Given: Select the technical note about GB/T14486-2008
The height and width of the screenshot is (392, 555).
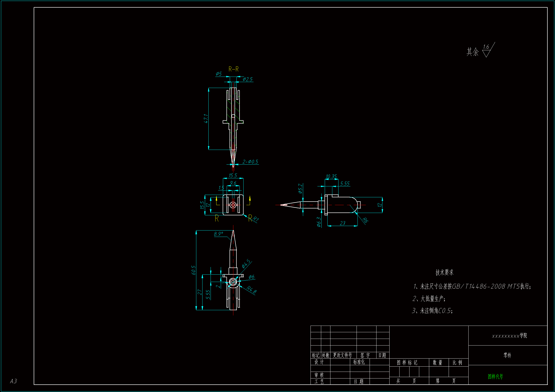Looking at the screenshot, I should pyautogui.click(x=472, y=286).
